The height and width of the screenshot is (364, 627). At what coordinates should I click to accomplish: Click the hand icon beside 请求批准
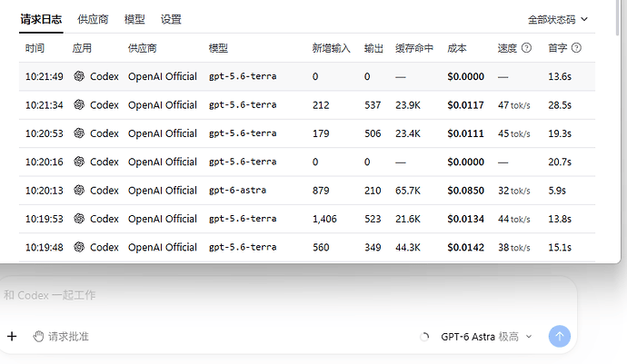click(38, 337)
